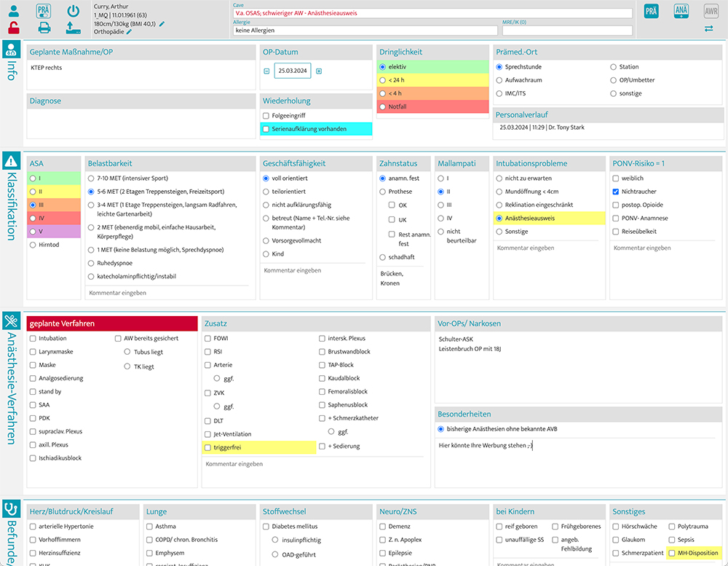Click the Belastbarkeit comment field

point(168,293)
